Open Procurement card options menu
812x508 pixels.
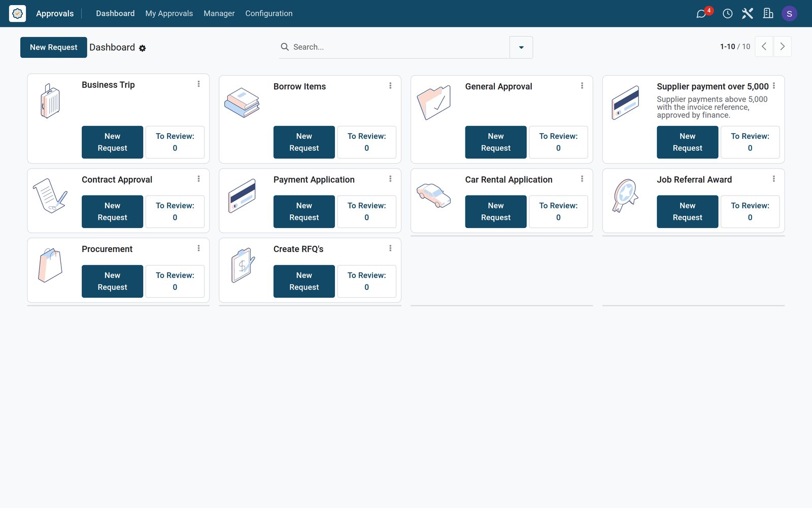pyautogui.click(x=198, y=248)
